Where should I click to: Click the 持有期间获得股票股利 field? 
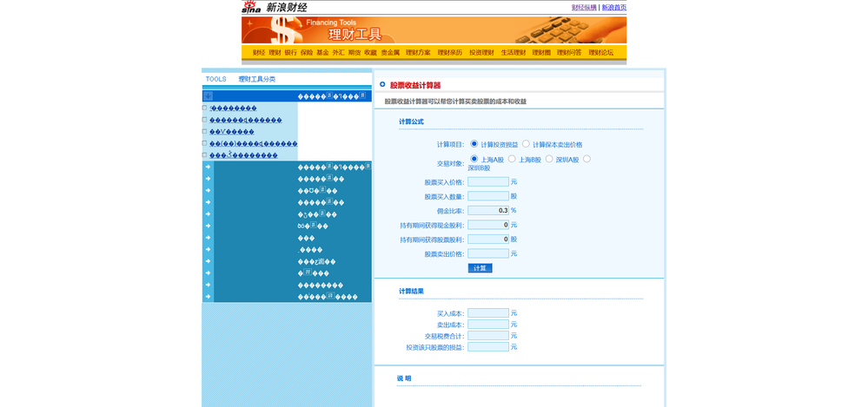click(488, 239)
